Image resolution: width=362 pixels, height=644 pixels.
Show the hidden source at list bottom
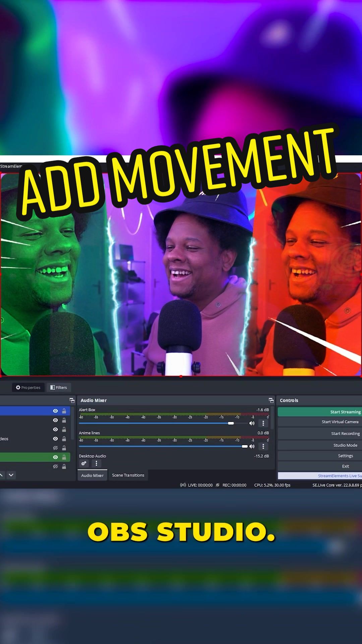55,467
